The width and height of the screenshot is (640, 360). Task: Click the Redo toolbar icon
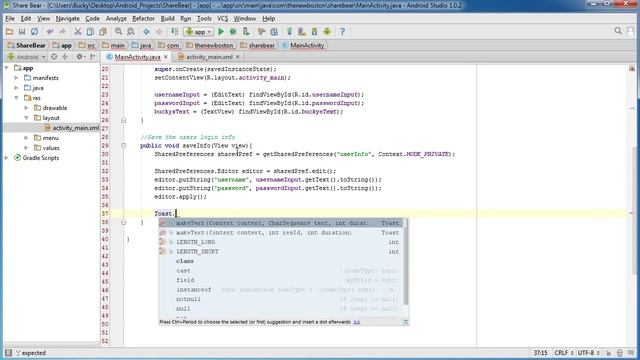(x=62, y=31)
